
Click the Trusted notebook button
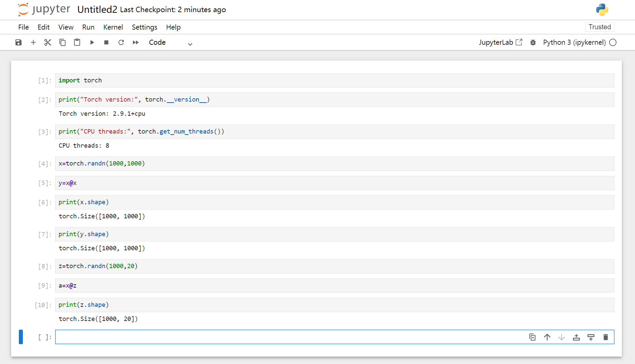click(600, 27)
